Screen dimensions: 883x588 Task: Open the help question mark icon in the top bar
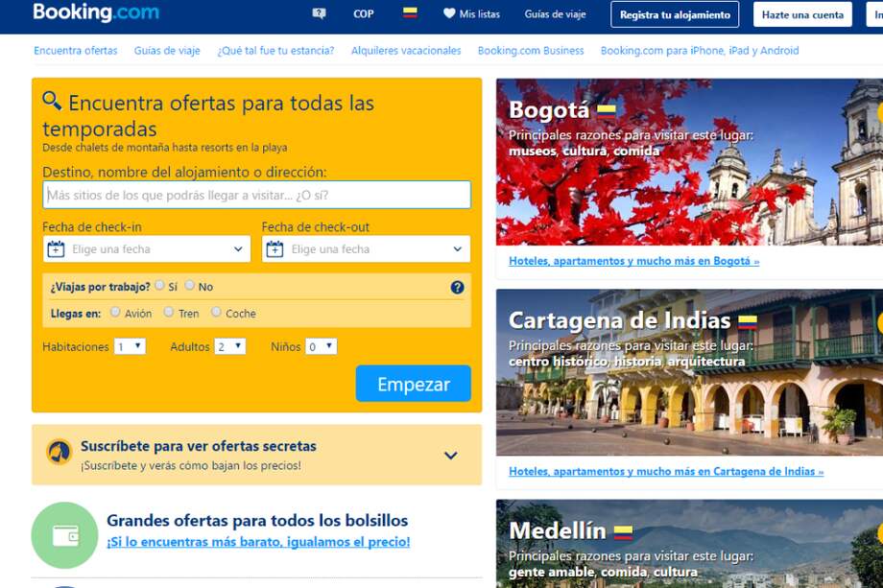[317, 13]
